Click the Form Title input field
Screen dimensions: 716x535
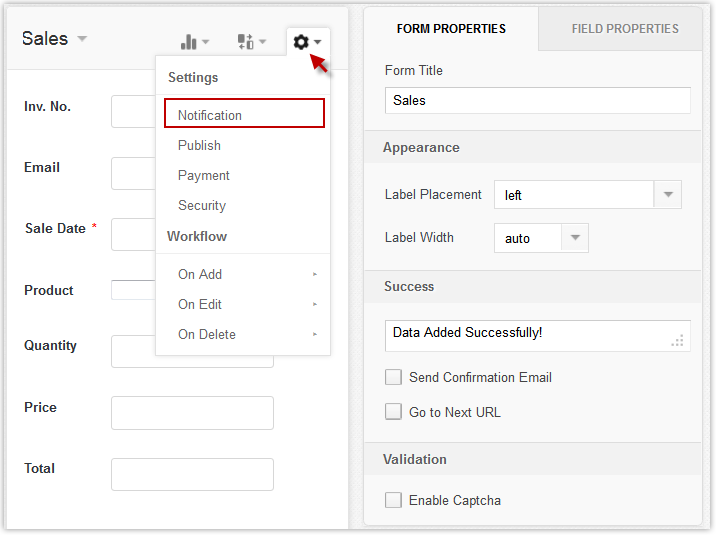pyautogui.click(x=537, y=101)
